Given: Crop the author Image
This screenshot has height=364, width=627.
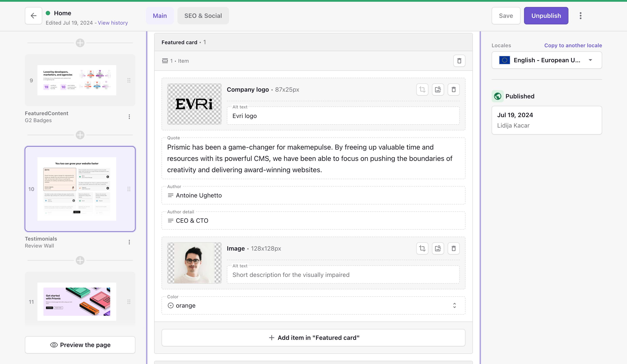Looking at the screenshot, I should pyautogui.click(x=422, y=248).
